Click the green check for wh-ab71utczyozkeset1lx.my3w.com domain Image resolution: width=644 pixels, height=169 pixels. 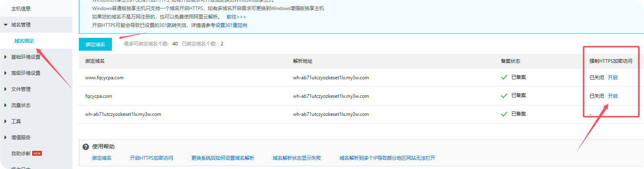(504, 114)
